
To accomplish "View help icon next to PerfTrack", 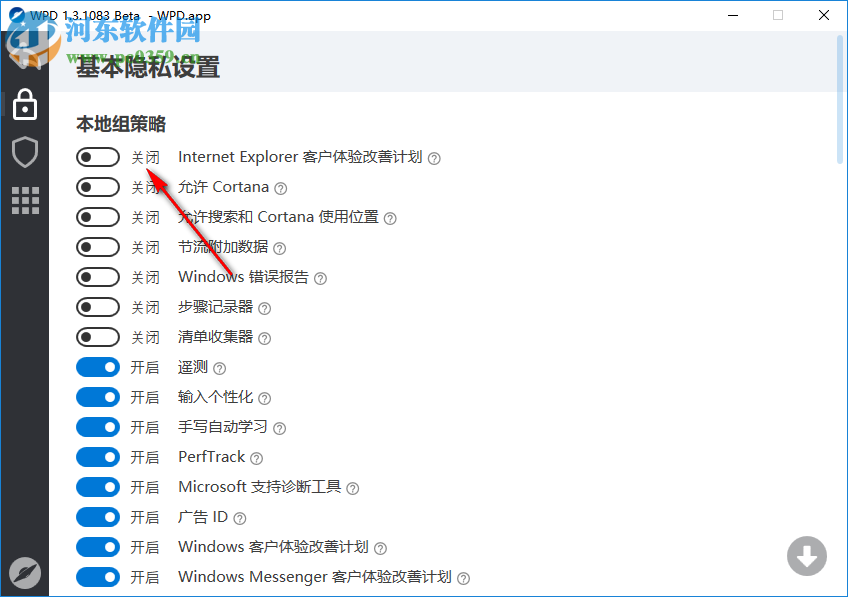I will [x=257, y=457].
